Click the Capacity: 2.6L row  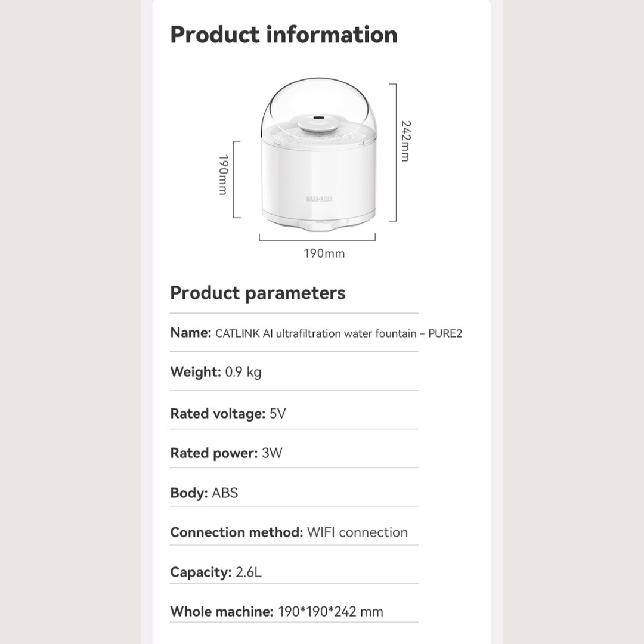point(216,572)
